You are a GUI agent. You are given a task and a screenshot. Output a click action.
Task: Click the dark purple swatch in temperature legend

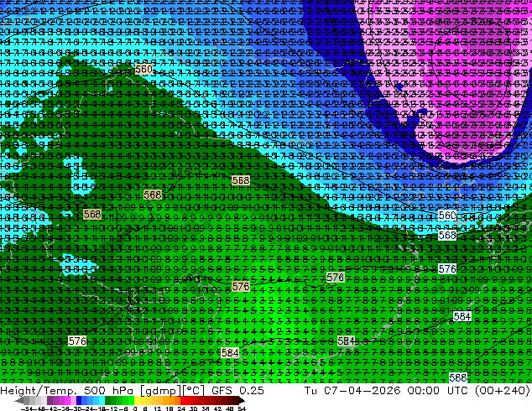click(50, 401)
